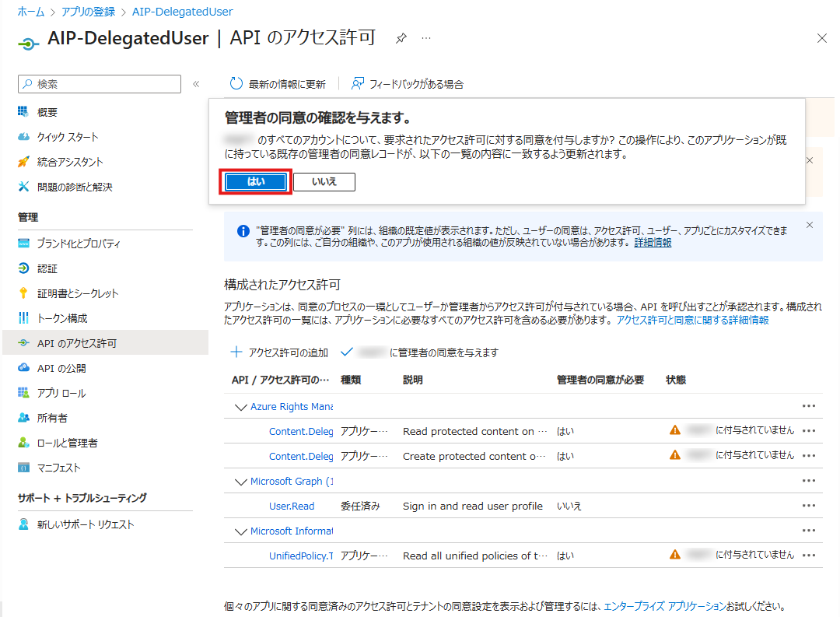The image size is (840, 617).
Task: Click the マニフェスト icon
Action: pos(23,468)
